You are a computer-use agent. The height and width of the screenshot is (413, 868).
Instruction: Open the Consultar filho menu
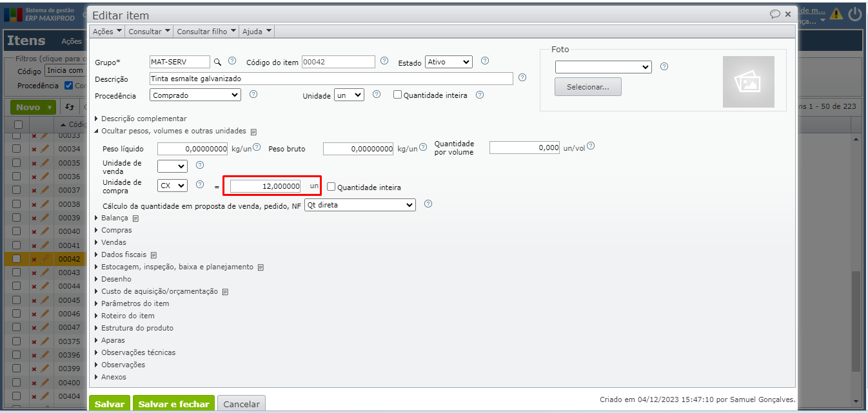coord(206,31)
